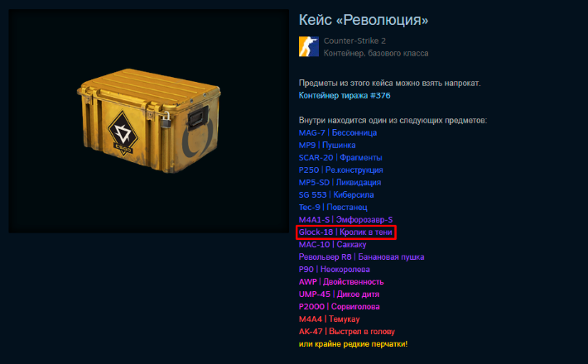Select MP5-SD | Ликвидация item

coord(340,182)
